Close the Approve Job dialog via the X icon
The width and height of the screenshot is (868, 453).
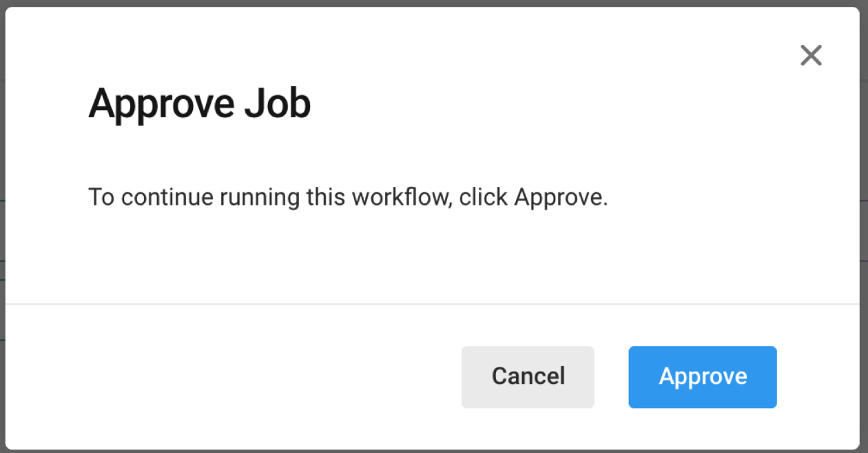click(811, 55)
